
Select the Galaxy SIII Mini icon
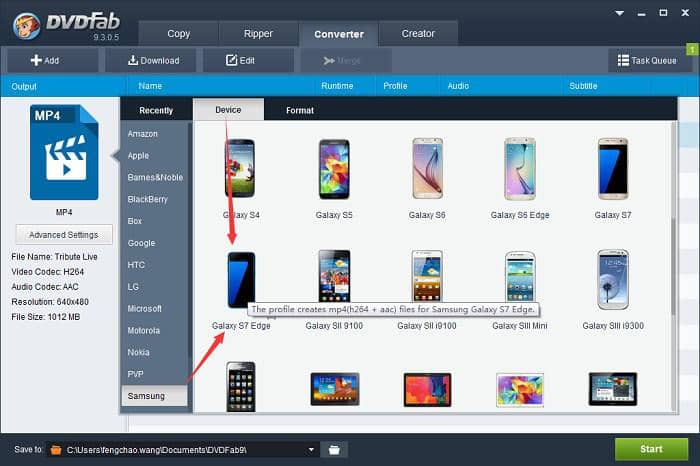(520, 277)
